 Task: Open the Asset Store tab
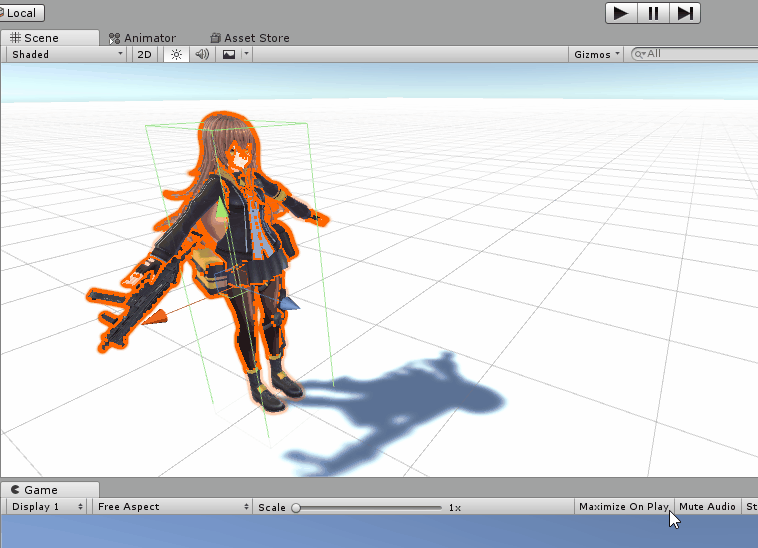click(249, 38)
